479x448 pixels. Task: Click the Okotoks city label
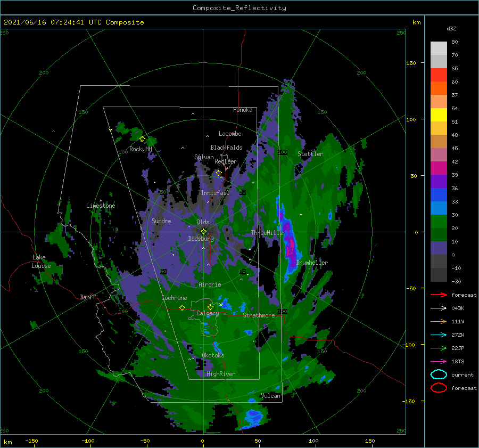click(x=213, y=355)
